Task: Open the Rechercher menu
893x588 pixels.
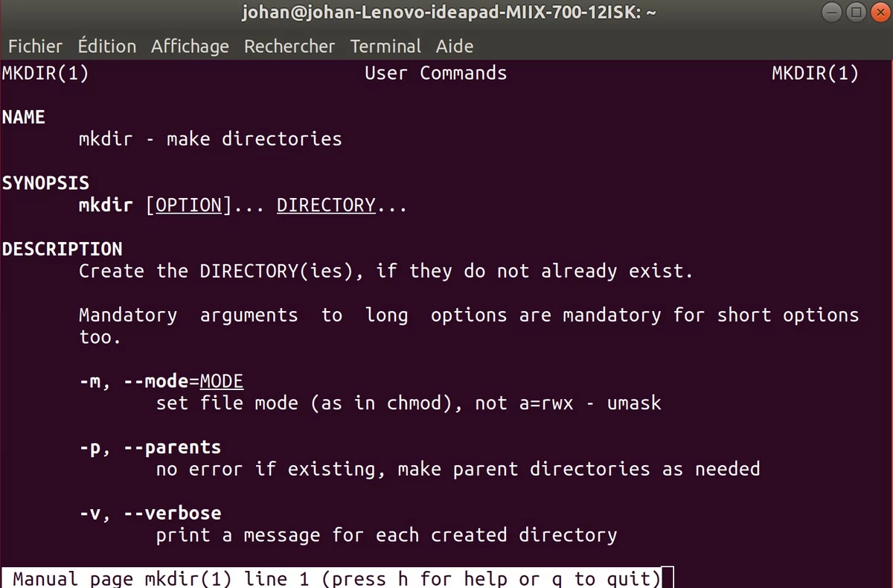Action: pyautogui.click(x=289, y=46)
